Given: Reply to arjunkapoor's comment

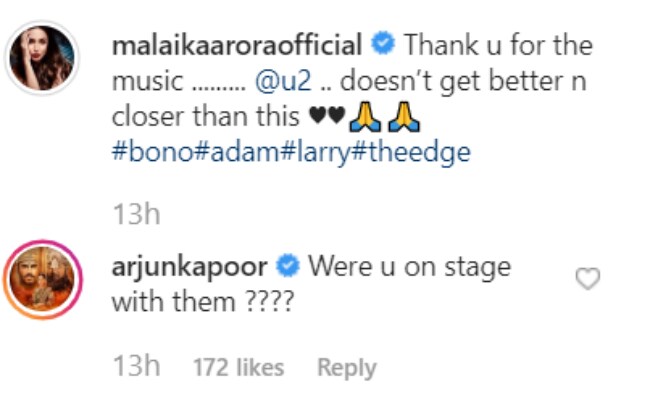Looking at the screenshot, I should pos(345,368).
